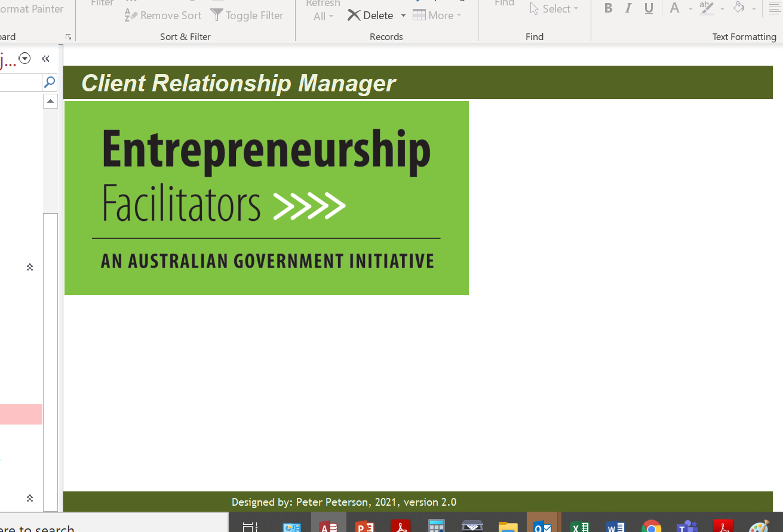Click the Client Relationship Manager header title

click(238, 83)
